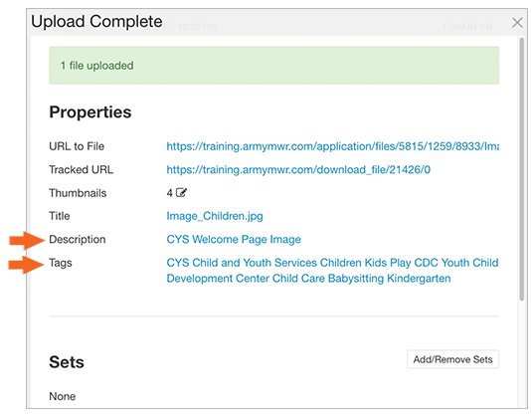This screenshot has width=532, height=419.
Task: Edit the CYS tags text
Action: (332, 271)
